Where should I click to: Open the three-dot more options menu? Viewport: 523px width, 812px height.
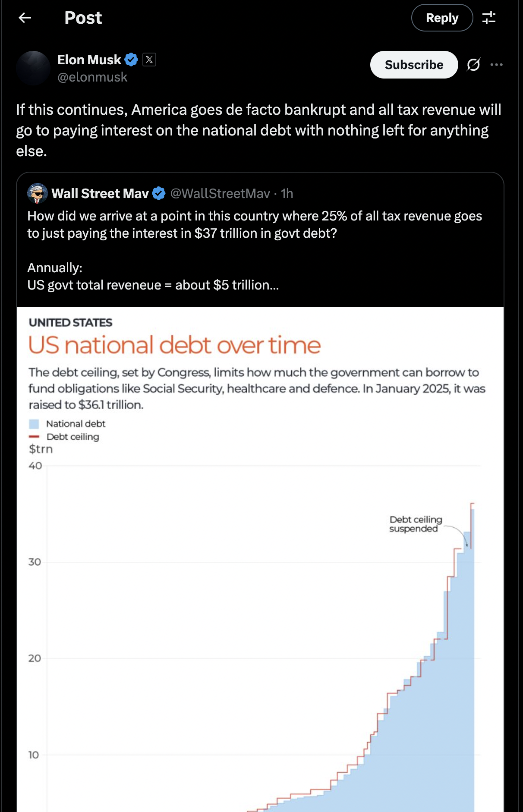pyautogui.click(x=497, y=65)
